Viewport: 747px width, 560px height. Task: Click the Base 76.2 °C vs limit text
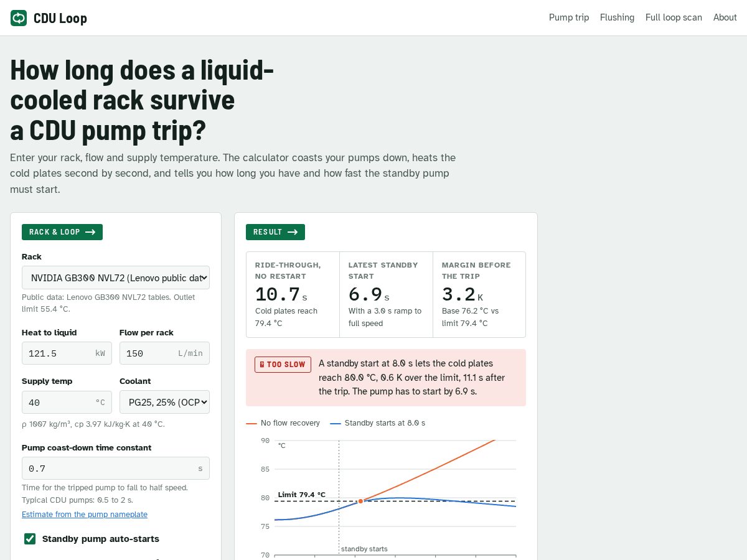[470, 317]
